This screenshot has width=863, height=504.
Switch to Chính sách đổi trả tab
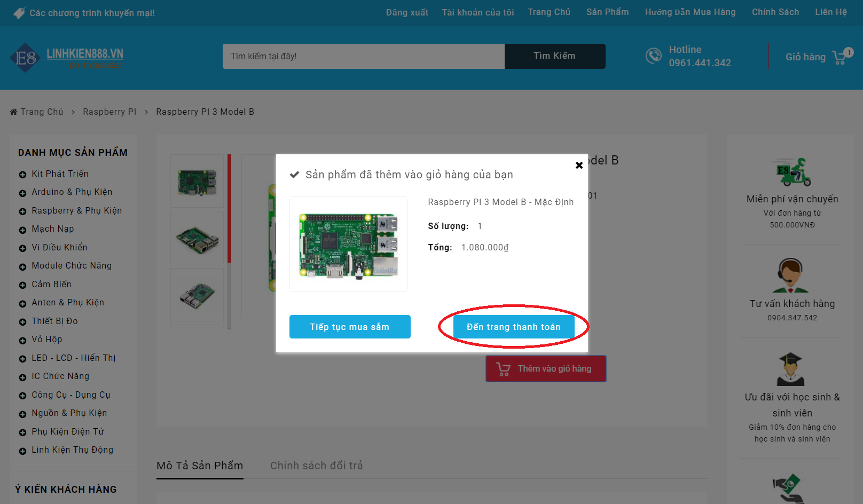coord(317,466)
